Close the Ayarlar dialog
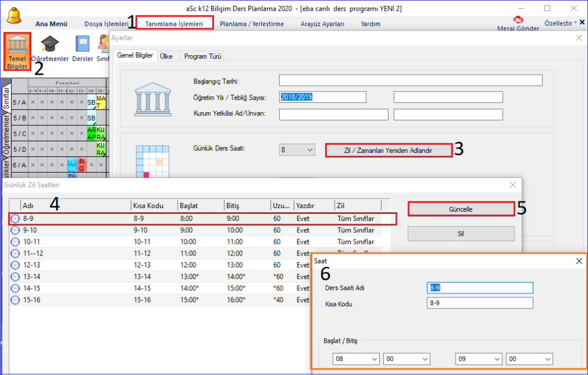This screenshot has height=375, width=588. [579, 38]
